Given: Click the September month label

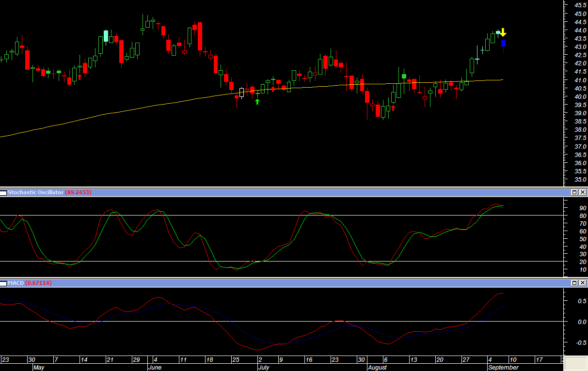Looking at the screenshot, I should pos(503,368).
